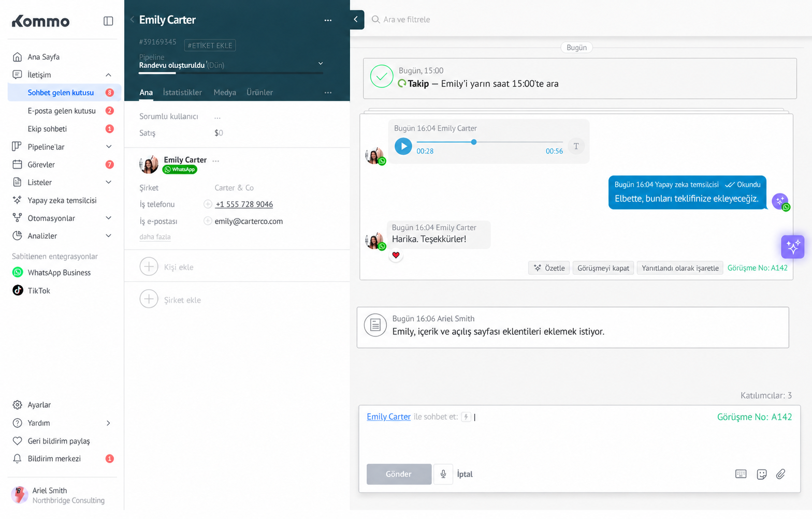Click the Özetle button
This screenshot has width=812, height=519.
[549, 268]
